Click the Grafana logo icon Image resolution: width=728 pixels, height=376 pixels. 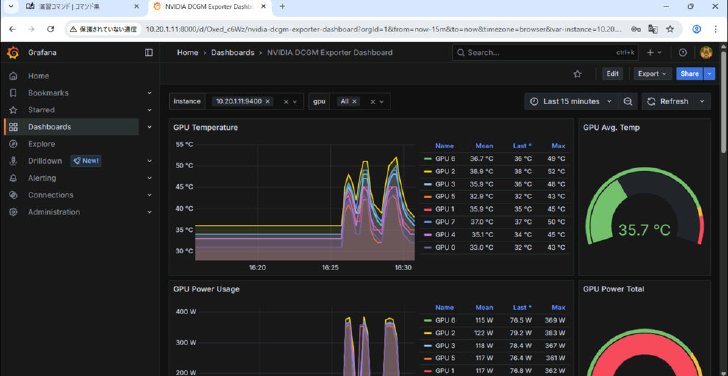click(x=13, y=53)
